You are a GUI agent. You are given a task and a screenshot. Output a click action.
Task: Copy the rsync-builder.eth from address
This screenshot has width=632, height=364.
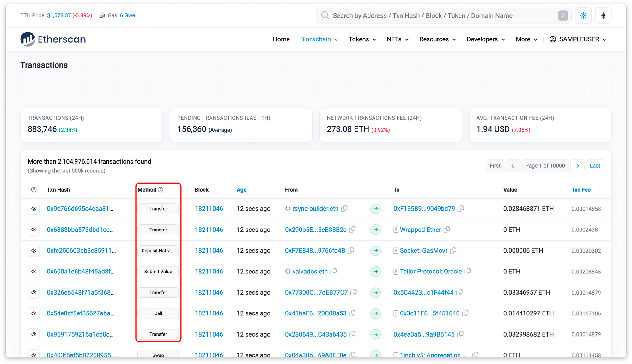[x=344, y=208]
